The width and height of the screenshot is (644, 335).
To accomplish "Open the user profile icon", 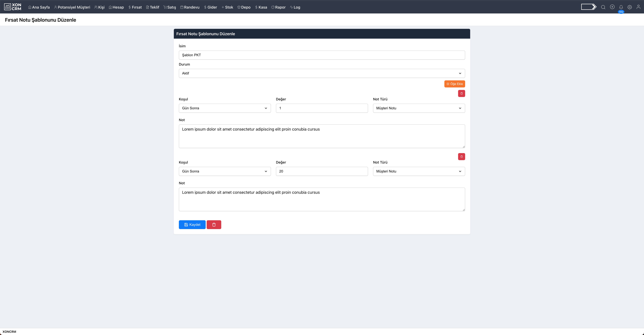I will (x=638, y=7).
